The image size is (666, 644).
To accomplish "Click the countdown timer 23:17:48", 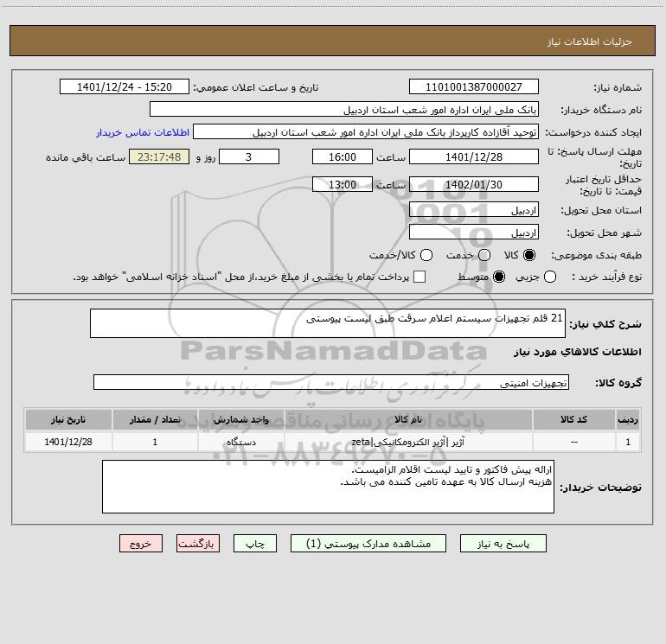I will click(159, 156).
